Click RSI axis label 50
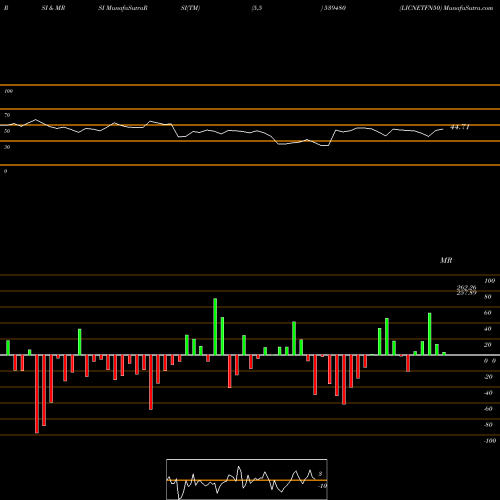500x500 pixels. pos(7,131)
